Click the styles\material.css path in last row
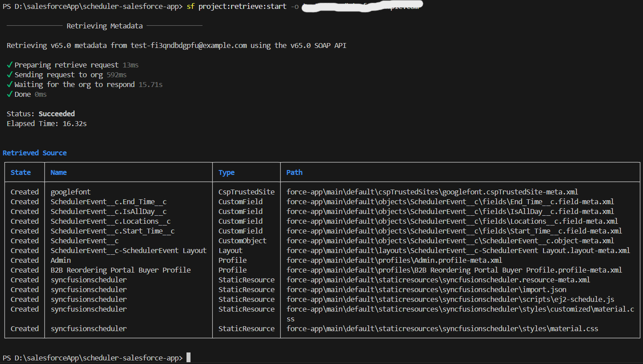 [442, 328]
